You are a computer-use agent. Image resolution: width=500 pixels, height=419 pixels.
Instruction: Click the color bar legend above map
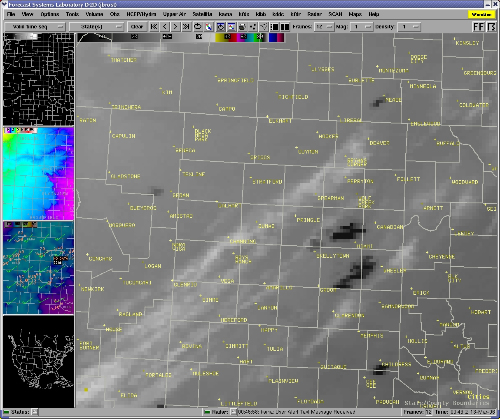tap(182, 37)
